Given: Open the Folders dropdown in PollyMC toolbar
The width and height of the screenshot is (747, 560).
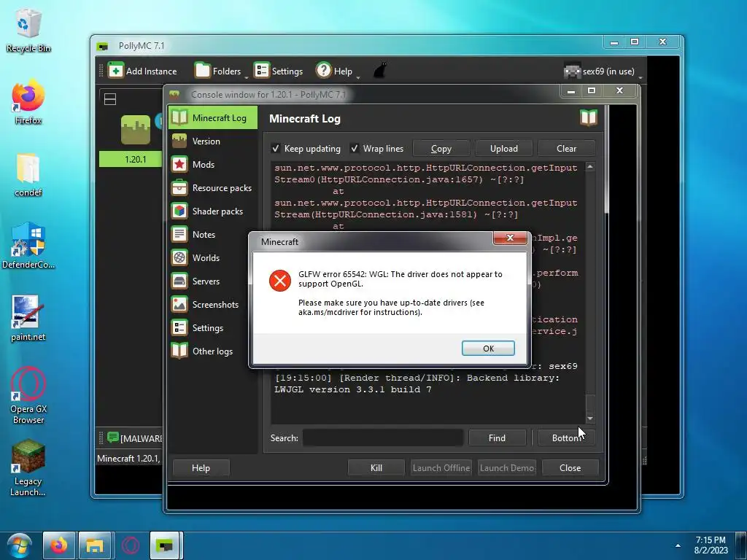Looking at the screenshot, I should click(x=221, y=71).
